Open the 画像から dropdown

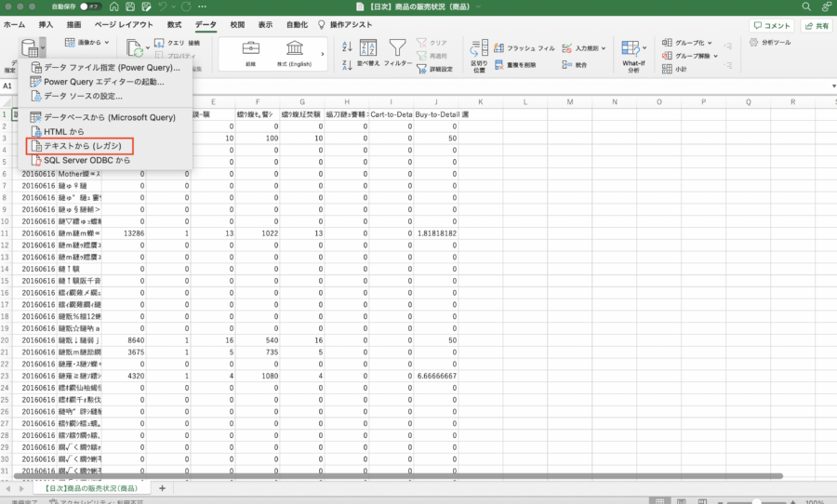[x=87, y=42]
